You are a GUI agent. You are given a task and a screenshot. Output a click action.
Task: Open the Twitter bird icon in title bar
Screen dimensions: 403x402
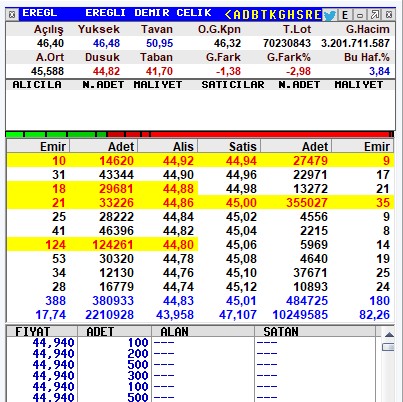329,15
